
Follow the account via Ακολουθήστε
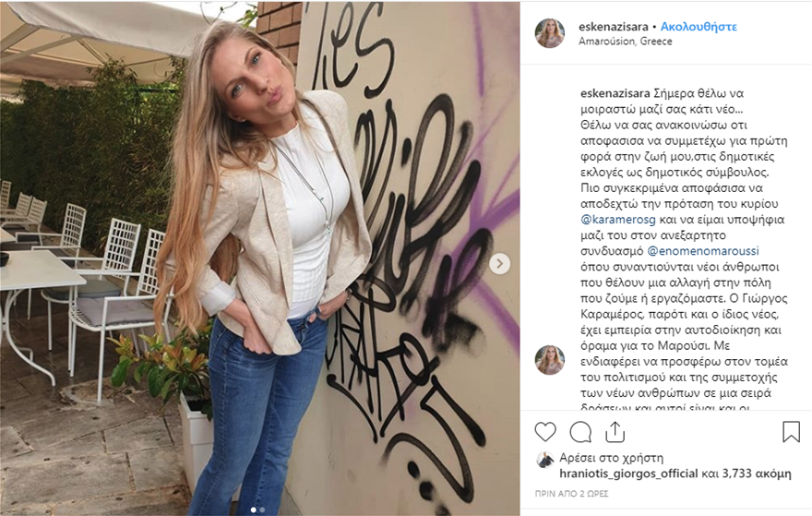click(699, 27)
